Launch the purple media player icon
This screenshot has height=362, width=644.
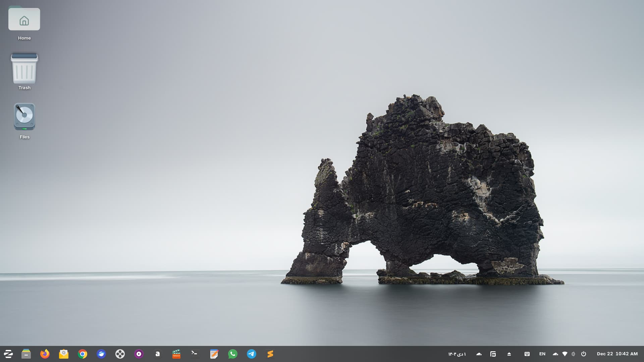tap(139, 354)
